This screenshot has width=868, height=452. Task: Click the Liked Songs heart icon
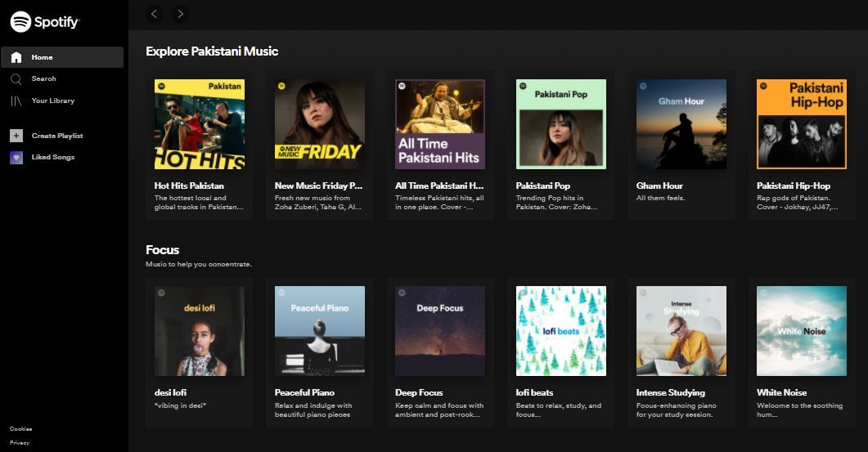[16, 157]
